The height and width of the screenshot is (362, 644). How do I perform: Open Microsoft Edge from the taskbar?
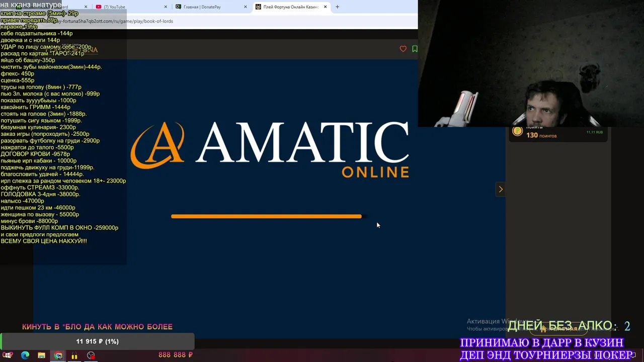click(x=25, y=355)
